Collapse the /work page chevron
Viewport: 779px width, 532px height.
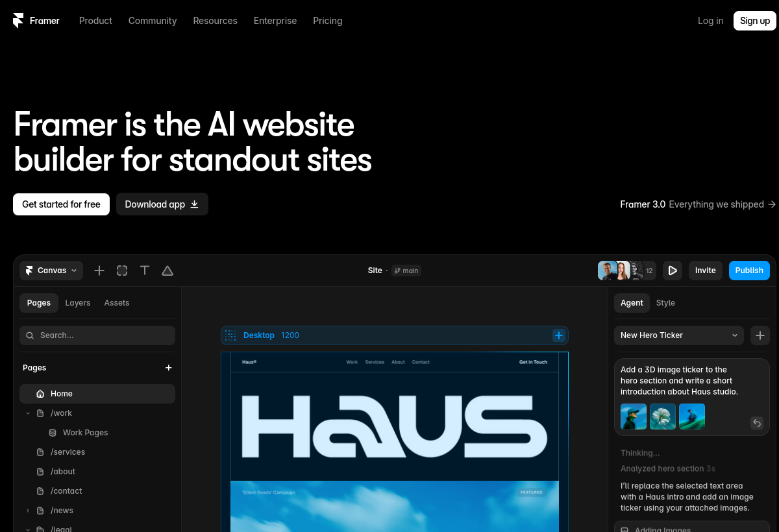click(28, 413)
